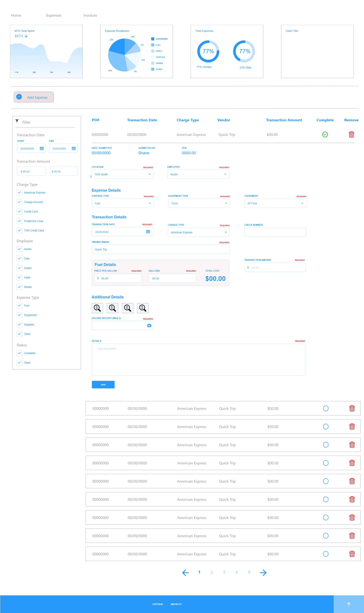Viewport: 364px width, 613px height.
Task: Go to the Invoices nav item
Action: (90, 16)
